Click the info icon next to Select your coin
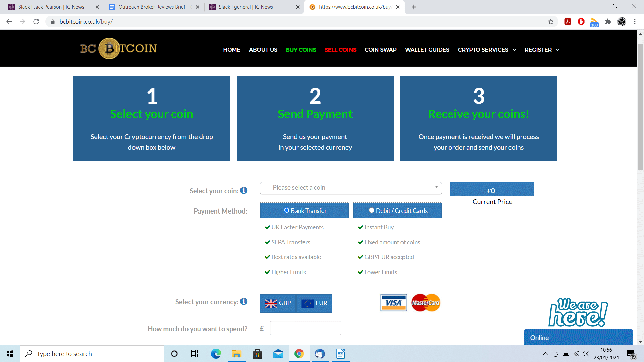 click(x=244, y=190)
